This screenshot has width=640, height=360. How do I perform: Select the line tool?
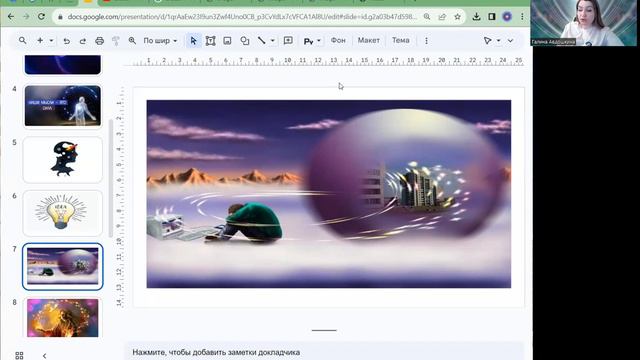[262, 40]
